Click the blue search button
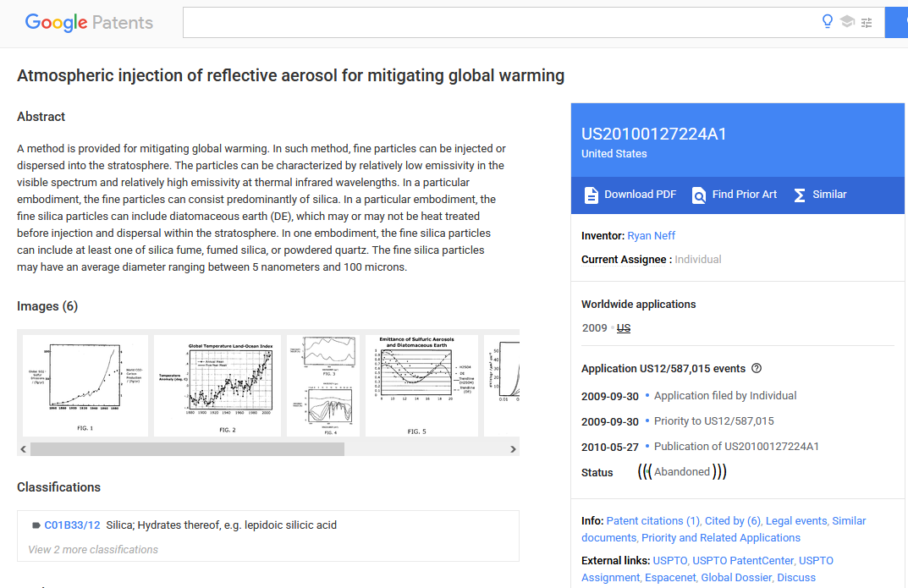 point(896,23)
